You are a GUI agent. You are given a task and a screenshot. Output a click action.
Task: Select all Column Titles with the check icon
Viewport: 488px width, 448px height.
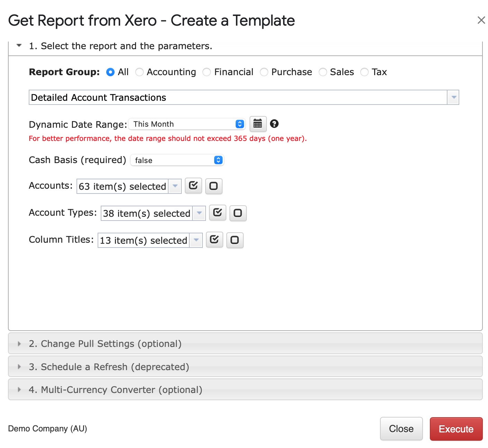click(x=214, y=240)
